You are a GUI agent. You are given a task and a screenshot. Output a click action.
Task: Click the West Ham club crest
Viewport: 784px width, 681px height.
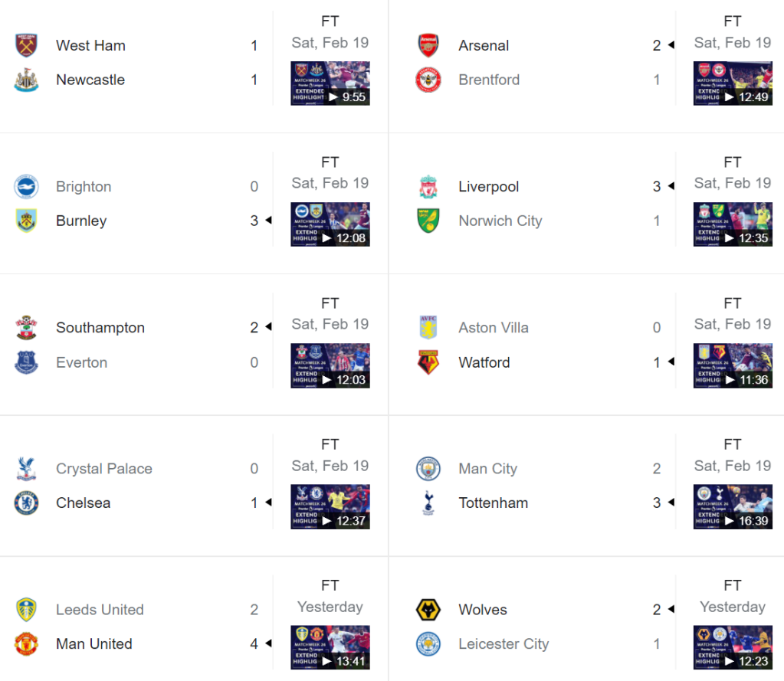pyautogui.click(x=26, y=45)
